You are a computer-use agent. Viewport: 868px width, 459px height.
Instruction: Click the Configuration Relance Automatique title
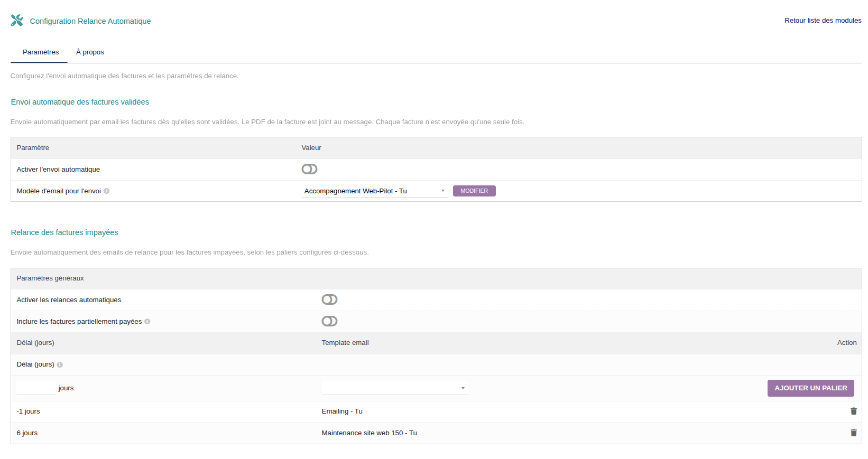(x=90, y=21)
